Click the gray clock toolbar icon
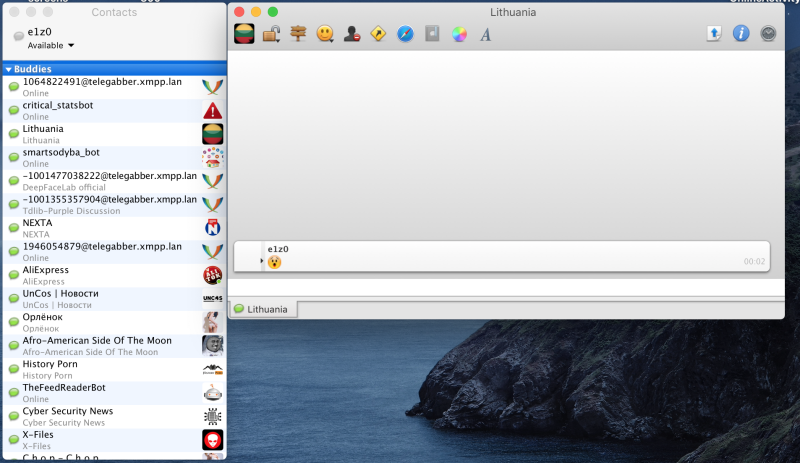800x463 pixels. click(x=768, y=34)
